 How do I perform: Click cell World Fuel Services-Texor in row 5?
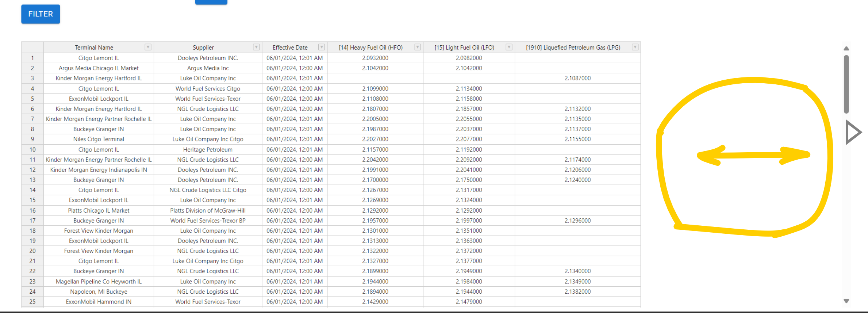(x=208, y=99)
